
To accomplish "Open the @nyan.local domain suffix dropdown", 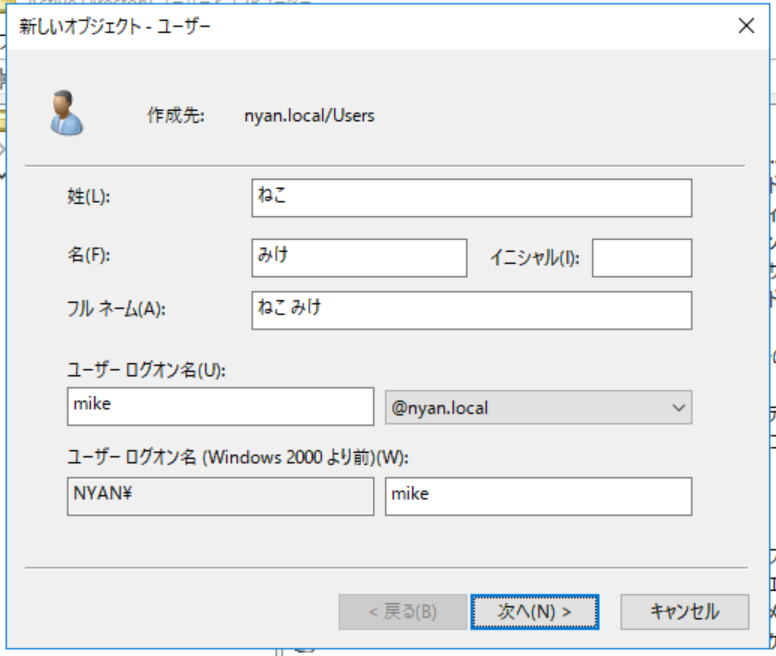I will 538,407.
